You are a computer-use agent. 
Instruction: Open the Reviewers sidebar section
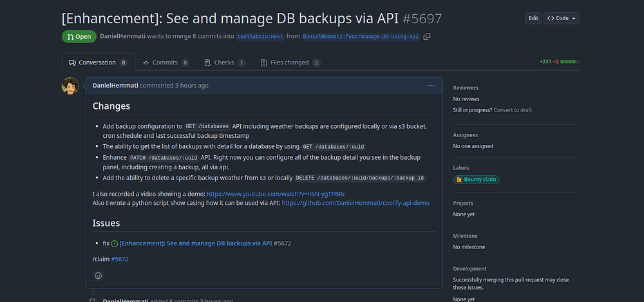coord(466,88)
